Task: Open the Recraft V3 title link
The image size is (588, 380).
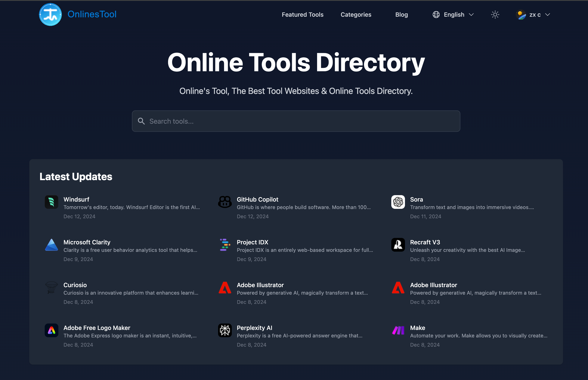Action: 425,242
